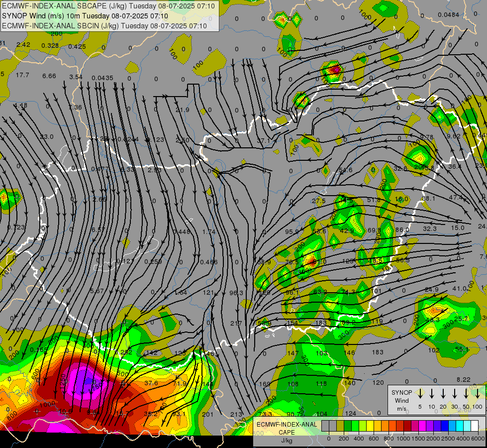The height and width of the screenshot is (448, 487).
Task: Click the '6000' tick label on colorbar
Action: (x=478, y=439)
